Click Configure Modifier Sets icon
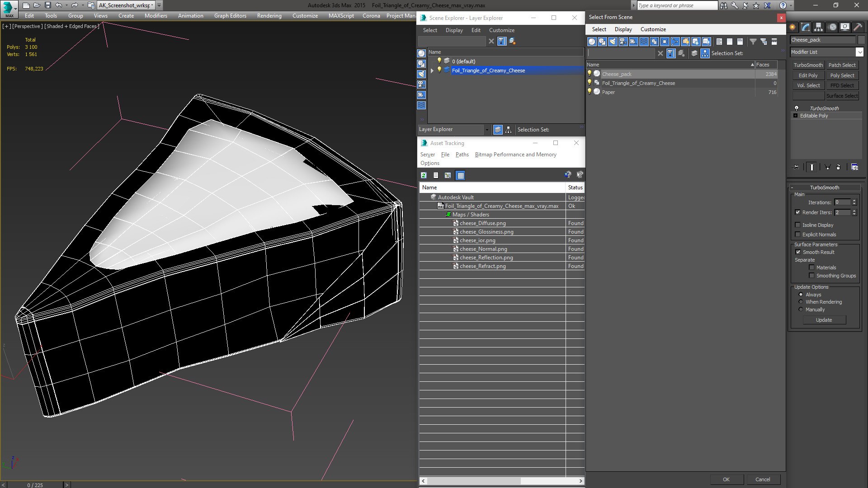Screen dimensions: 868x488 [x=854, y=167]
